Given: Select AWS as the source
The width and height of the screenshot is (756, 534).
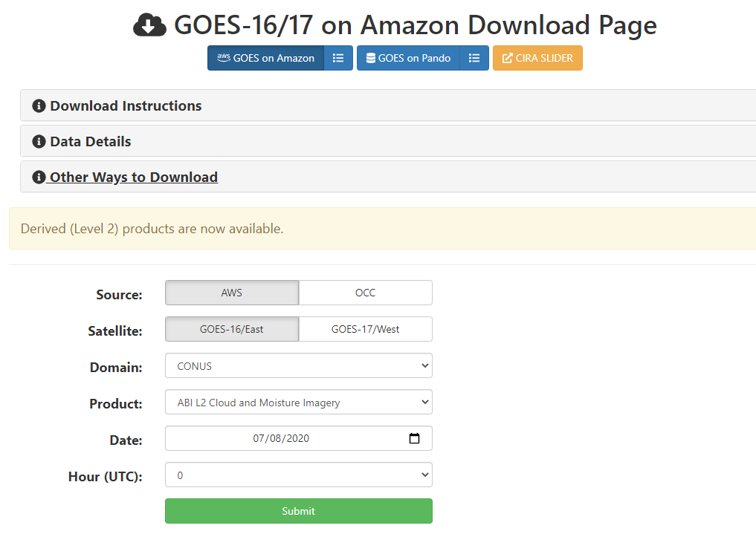Looking at the screenshot, I should tap(232, 293).
